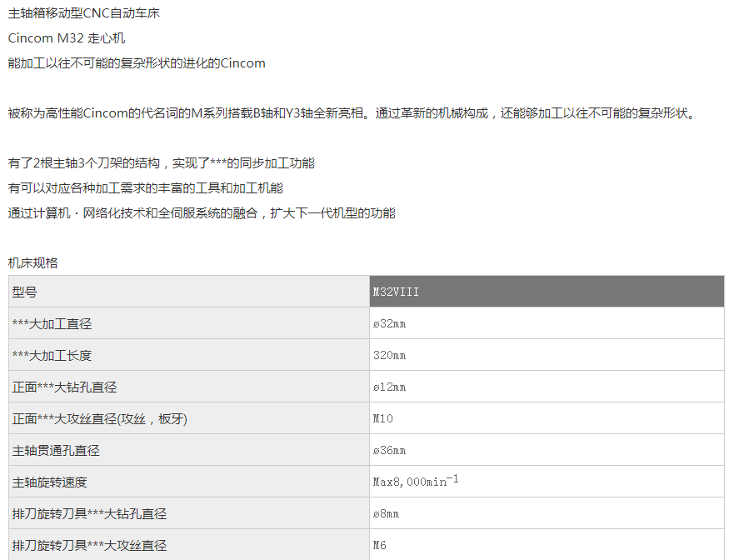Select the 型号 header cell
The height and width of the screenshot is (560, 734).
(25, 292)
